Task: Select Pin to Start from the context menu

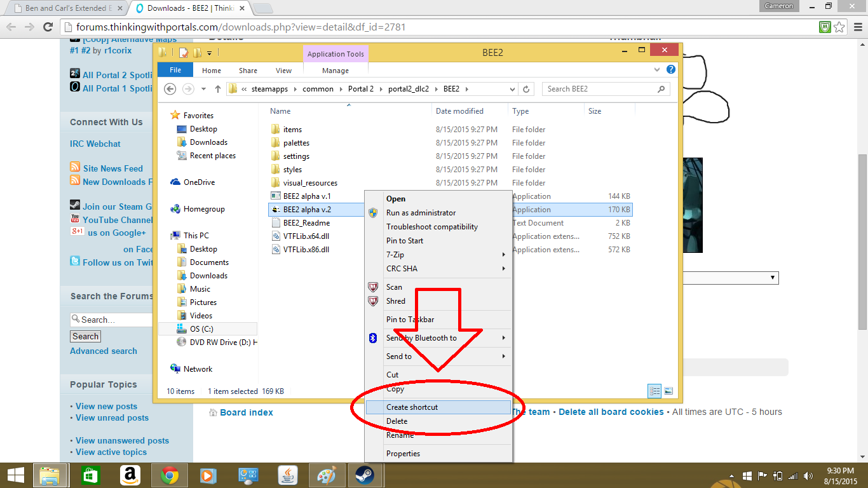Action: [x=438, y=241]
